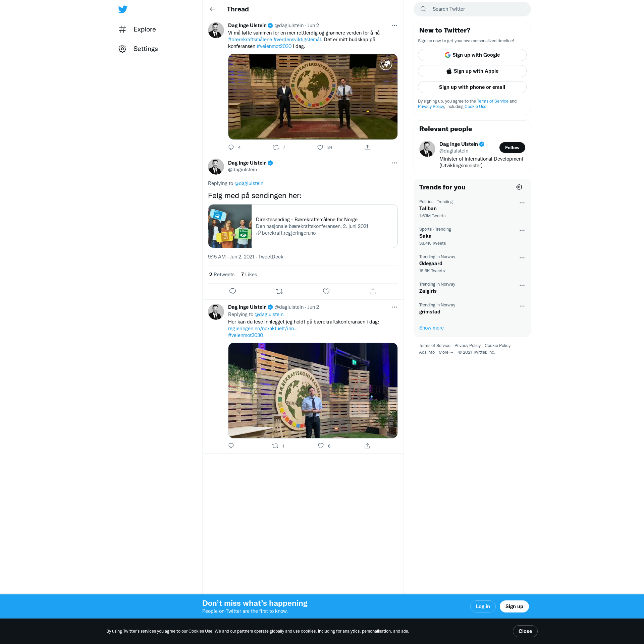The image size is (644, 644).
Task: Open more options for grimstad trend
Action: (522, 306)
